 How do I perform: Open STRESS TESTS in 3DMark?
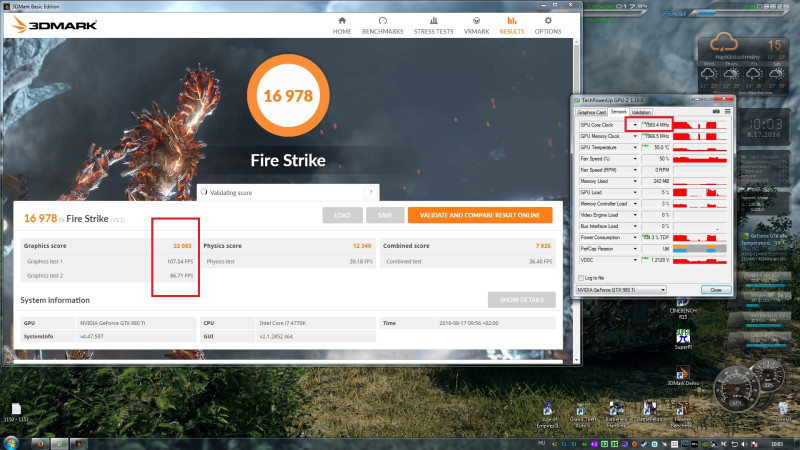pyautogui.click(x=433, y=26)
